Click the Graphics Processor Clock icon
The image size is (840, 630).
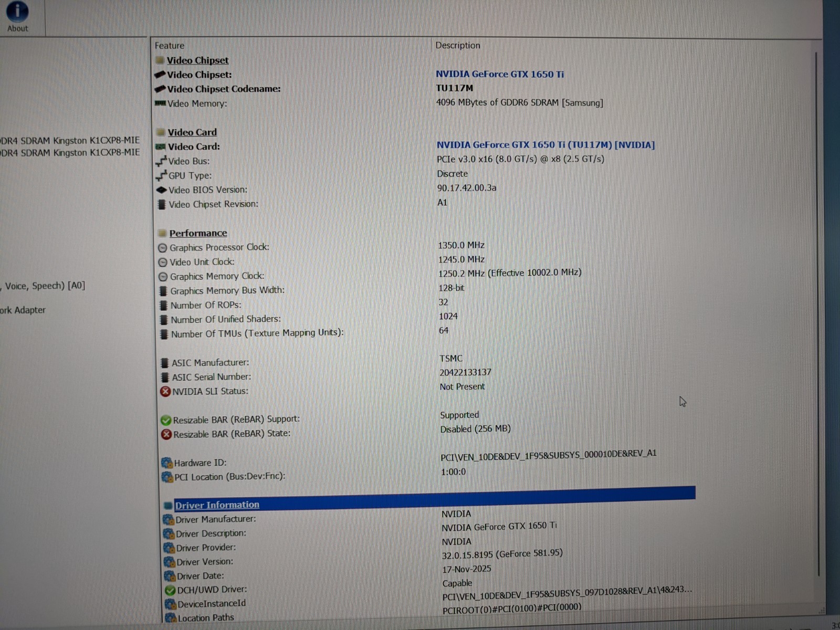pos(163,248)
